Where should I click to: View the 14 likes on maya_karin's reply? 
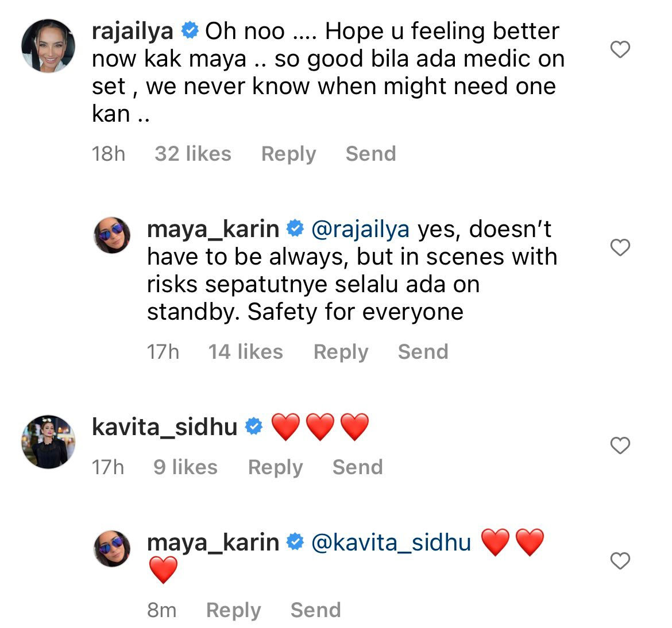click(246, 351)
